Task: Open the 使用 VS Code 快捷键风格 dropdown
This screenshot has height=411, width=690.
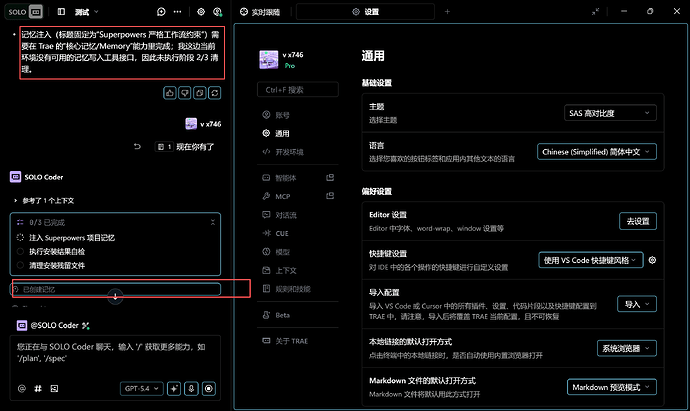Action: [591, 260]
